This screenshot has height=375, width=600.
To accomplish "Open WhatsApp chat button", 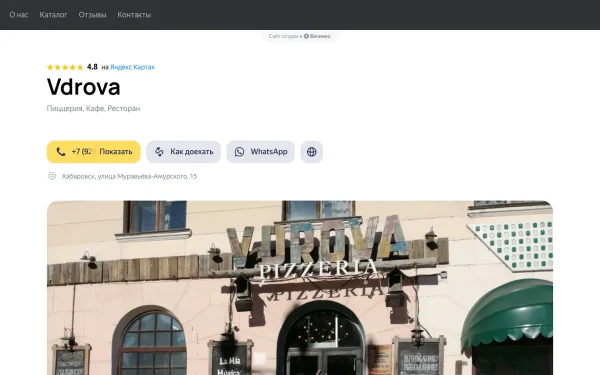I will click(261, 152).
